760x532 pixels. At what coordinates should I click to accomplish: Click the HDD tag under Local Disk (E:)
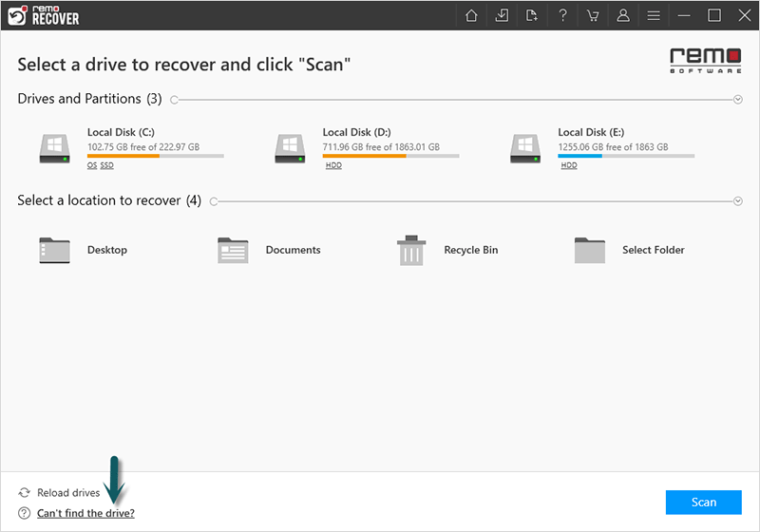pos(569,165)
